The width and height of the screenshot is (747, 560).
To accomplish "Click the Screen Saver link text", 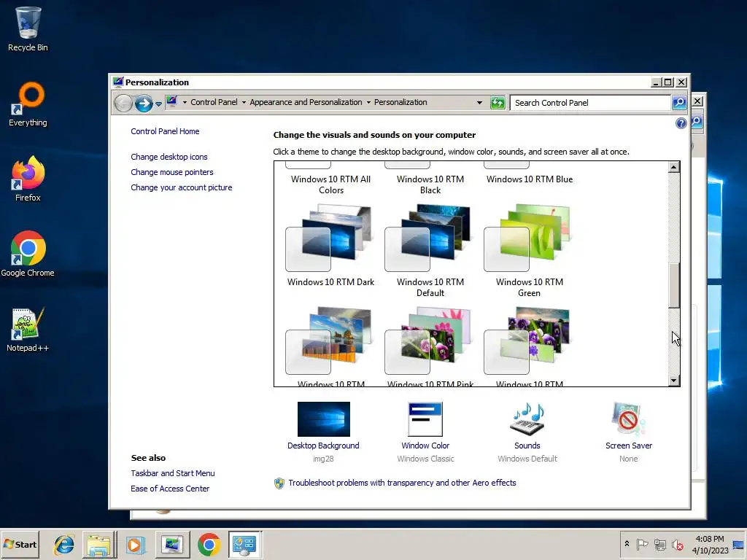I will click(x=628, y=446).
